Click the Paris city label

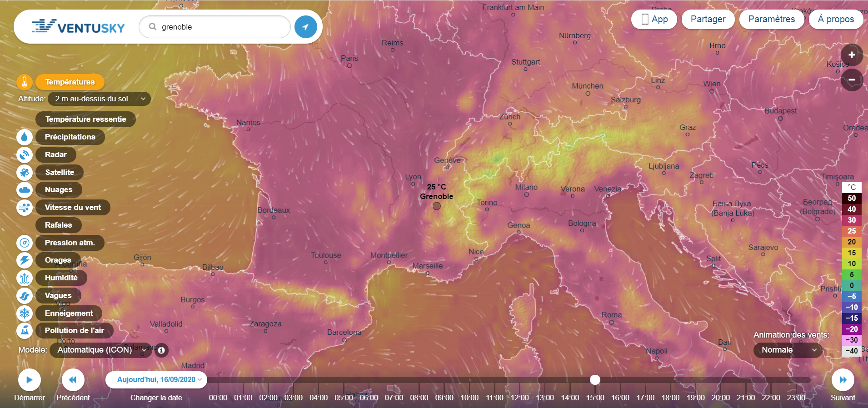pos(349,58)
